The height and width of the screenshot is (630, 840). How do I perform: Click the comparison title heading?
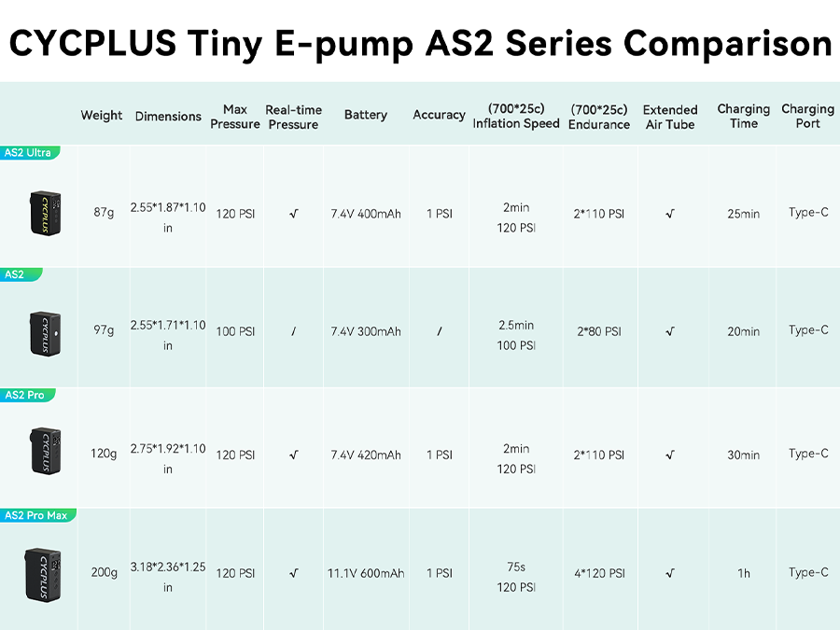pos(420,43)
